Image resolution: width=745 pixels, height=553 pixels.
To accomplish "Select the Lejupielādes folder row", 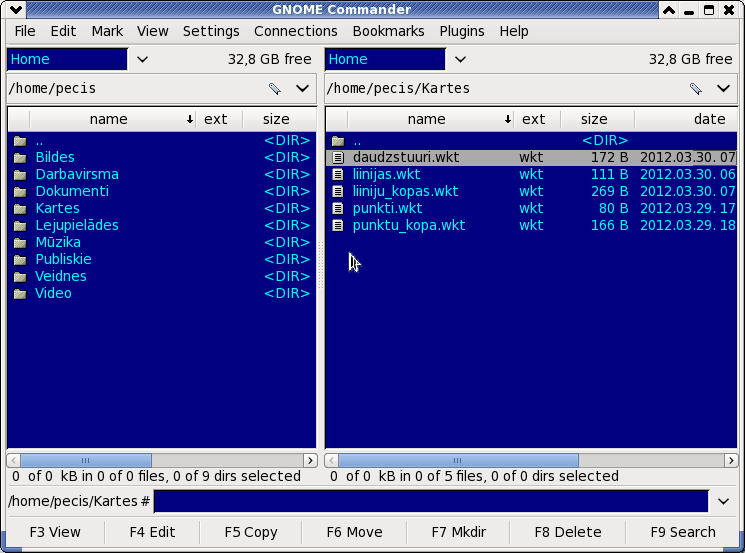I will (x=162, y=226).
